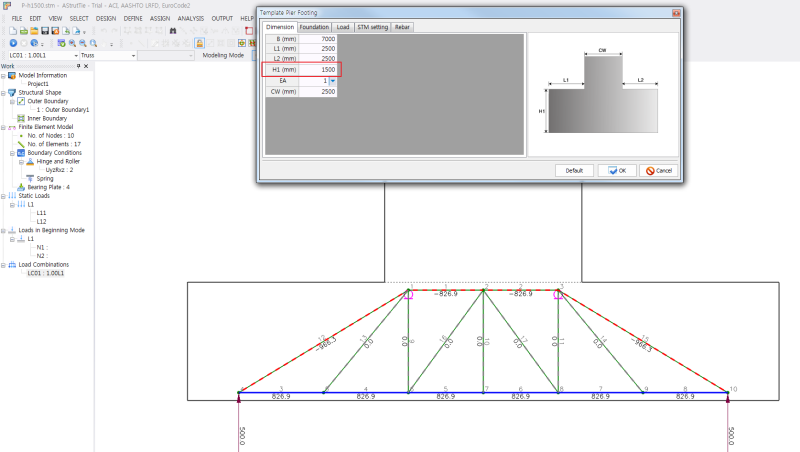Select LC01 : 1.00L1 in work tree

46,273
